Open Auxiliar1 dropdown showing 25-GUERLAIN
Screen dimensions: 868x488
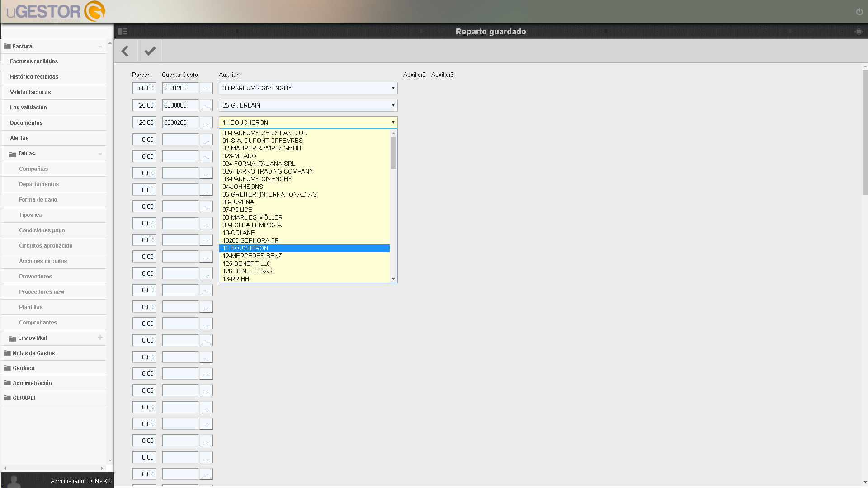pyautogui.click(x=308, y=105)
